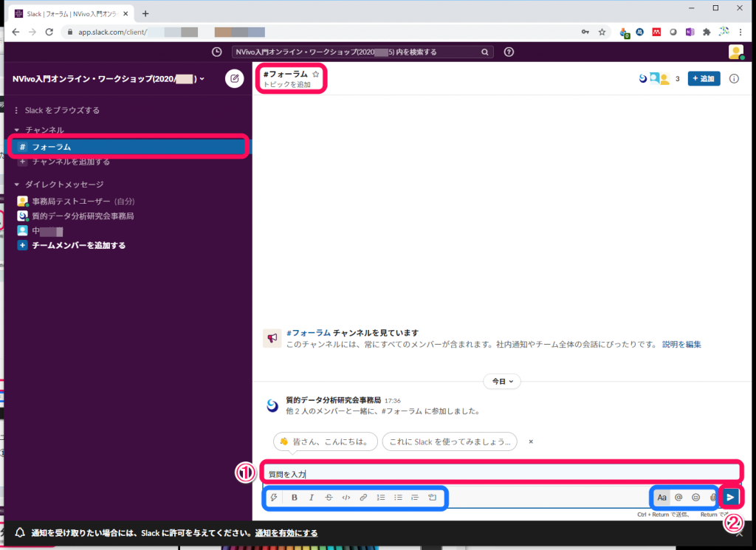Open OneNote browser extension
Screen dimensions: 756x550
click(x=690, y=32)
